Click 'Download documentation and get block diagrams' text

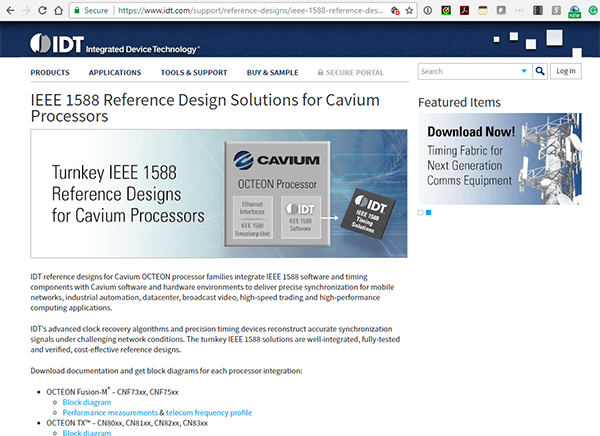tap(166, 371)
